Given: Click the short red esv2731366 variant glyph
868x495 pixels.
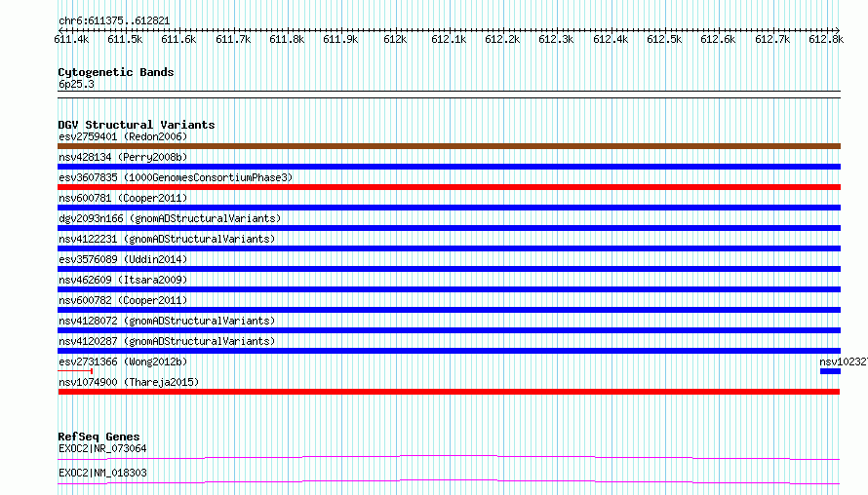Looking at the screenshot, I should [75, 371].
